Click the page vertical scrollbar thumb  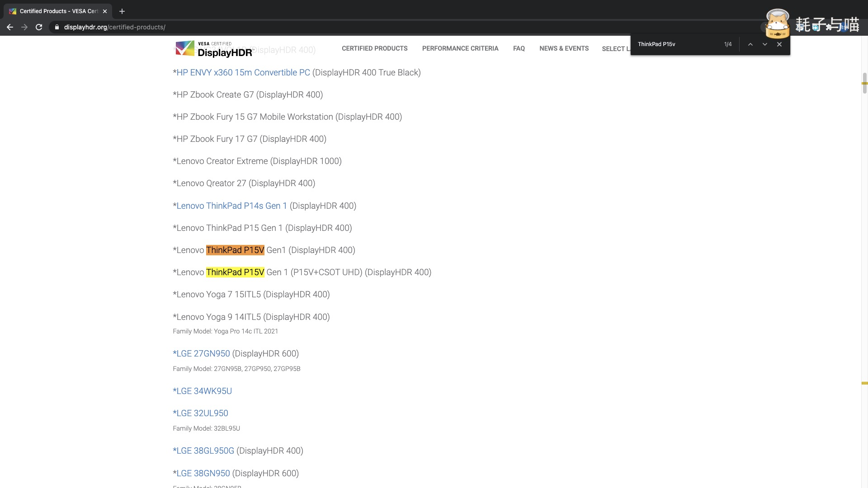pyautogui.click(x=864, y=83)
